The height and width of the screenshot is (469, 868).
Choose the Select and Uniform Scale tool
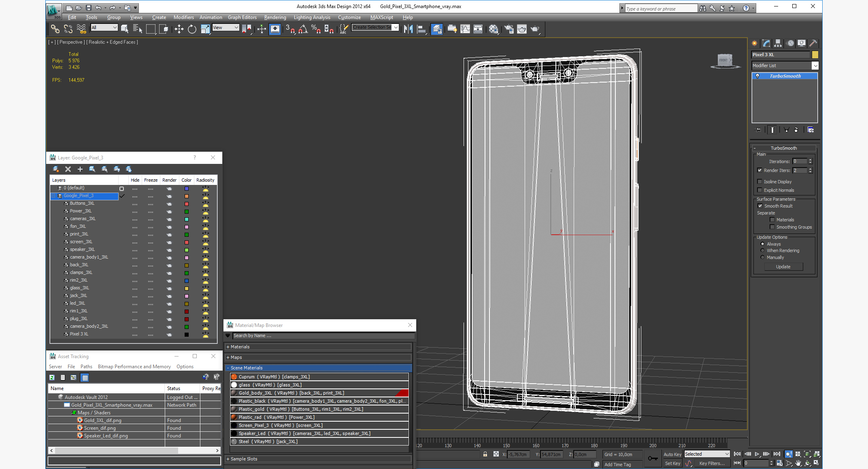point(205,29)
